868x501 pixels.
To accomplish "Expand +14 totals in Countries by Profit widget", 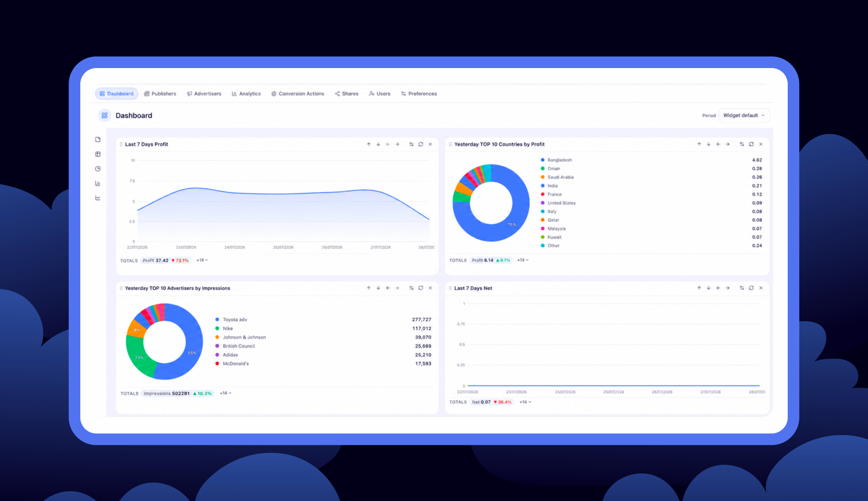I will pyautogui.click(x=523, y=260).
